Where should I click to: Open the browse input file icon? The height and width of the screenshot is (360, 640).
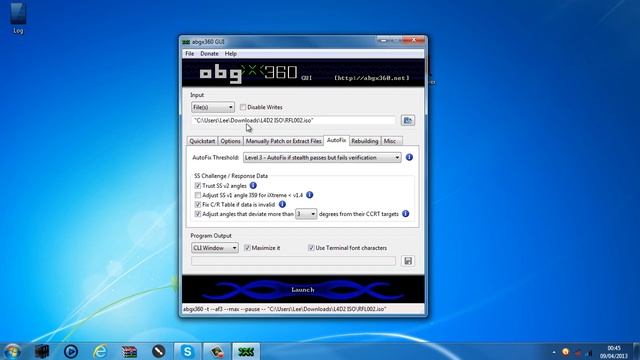pos(407,120)
